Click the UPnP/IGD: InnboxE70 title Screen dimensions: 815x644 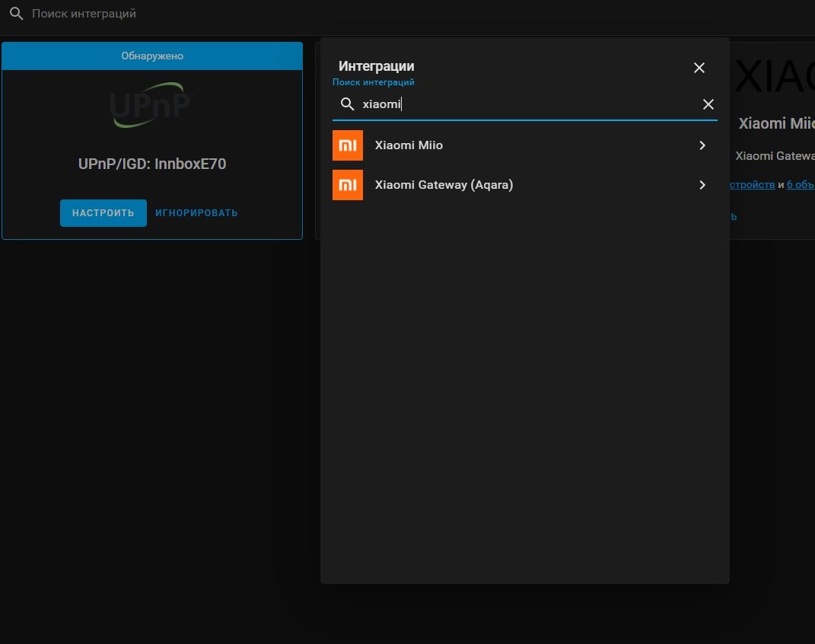(152, 164)
